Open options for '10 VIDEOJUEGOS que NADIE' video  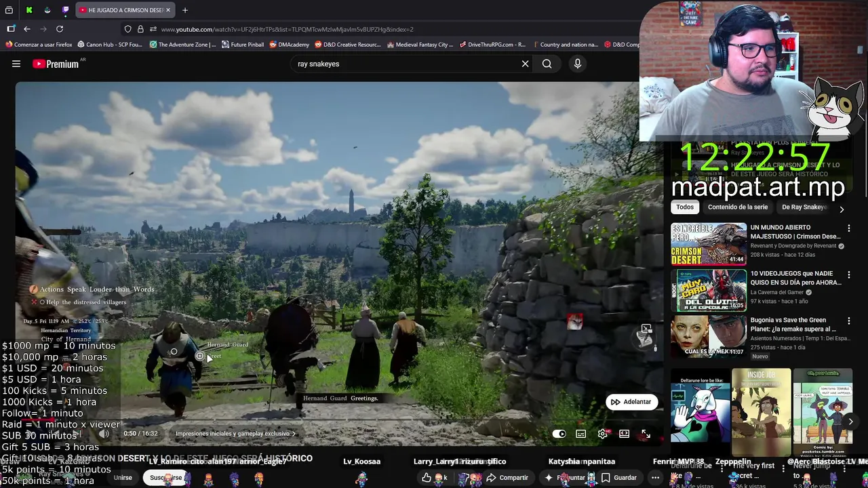(849, 275)
